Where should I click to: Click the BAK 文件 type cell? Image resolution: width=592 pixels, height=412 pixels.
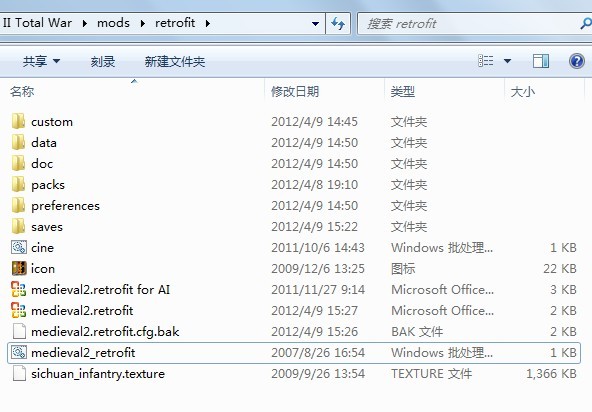tap(417, 332)
